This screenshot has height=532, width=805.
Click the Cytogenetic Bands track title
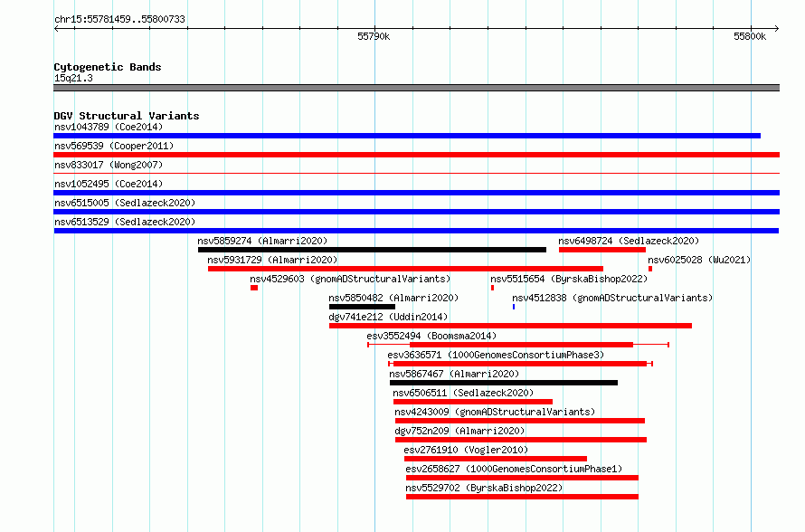coord(108,67)
